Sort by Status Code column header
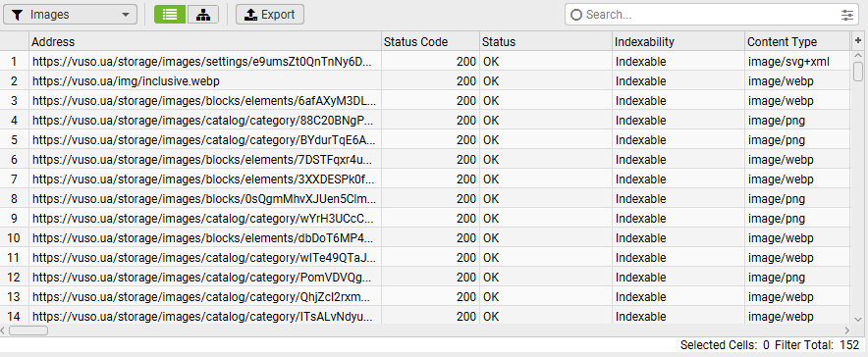The width and height of the screenshot is (868, 357). [x=430, y=41]
